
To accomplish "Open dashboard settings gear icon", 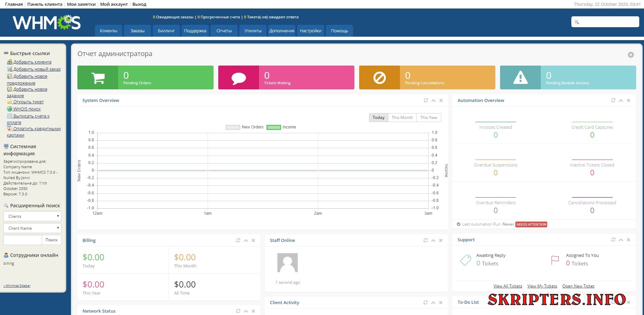I will [631, 55].
